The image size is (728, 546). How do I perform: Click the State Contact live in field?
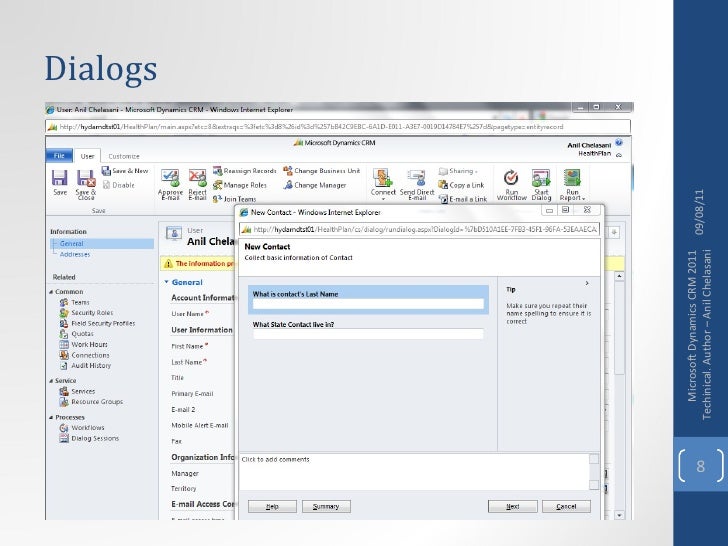[368, 334]
